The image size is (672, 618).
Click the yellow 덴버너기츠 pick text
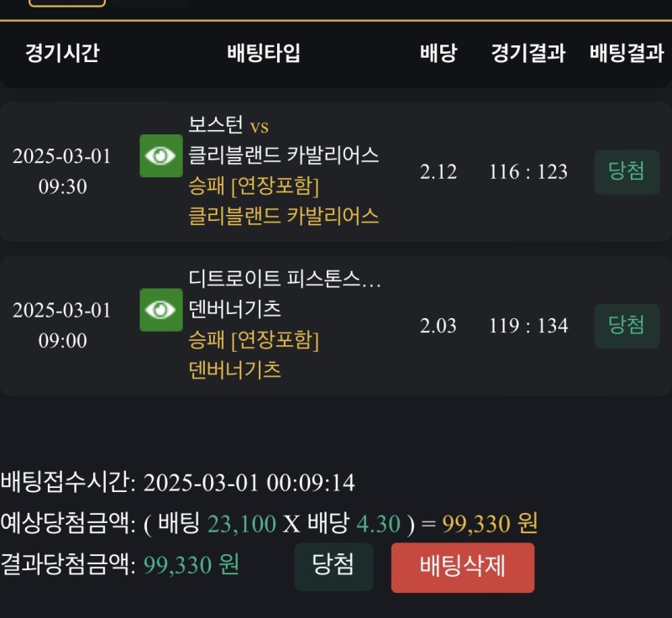pos(235,370)
